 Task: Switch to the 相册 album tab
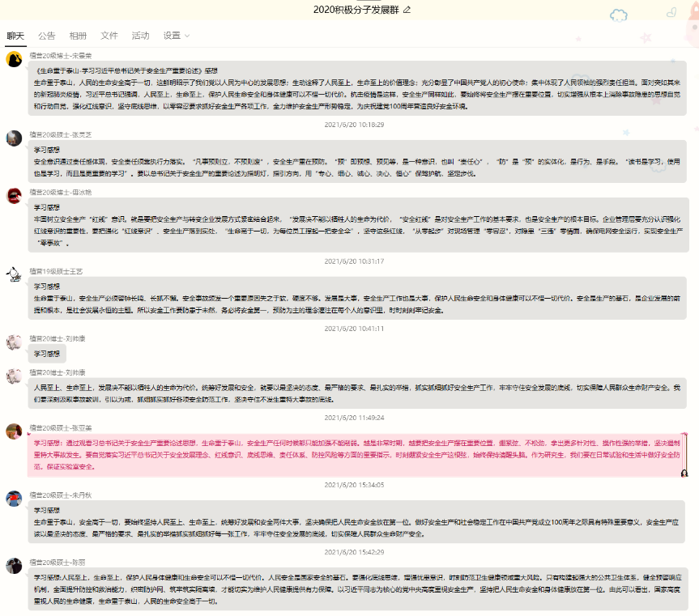(x=78, y=36)
